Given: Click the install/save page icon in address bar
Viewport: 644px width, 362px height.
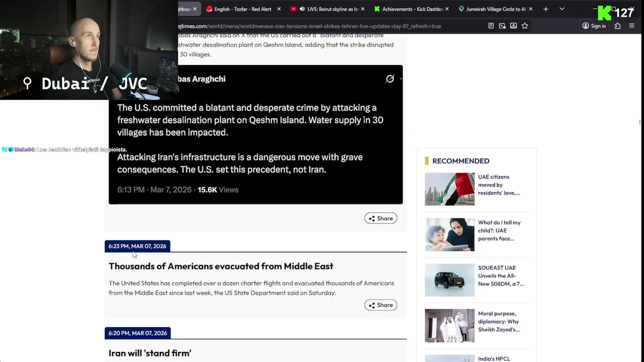Looking at the screenshot, I should 513,26.
